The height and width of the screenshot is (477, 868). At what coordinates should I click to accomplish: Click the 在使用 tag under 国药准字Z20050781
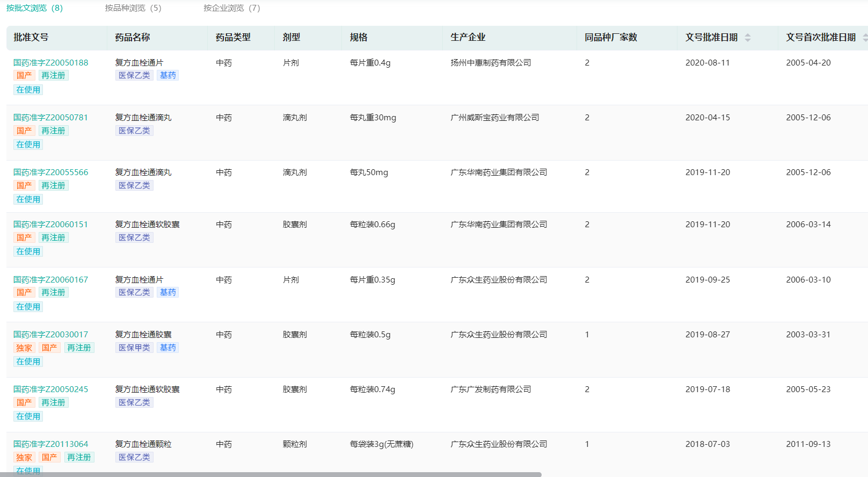28,144
